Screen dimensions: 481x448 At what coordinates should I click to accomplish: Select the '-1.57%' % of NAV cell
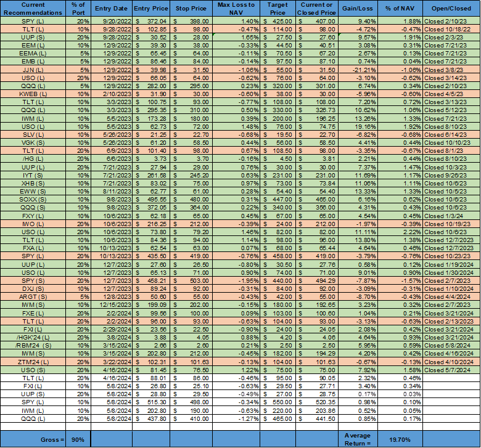[400, 281]
